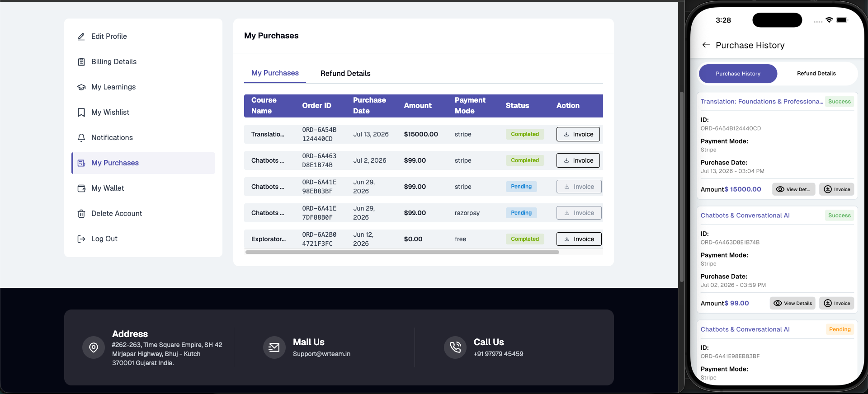868x394 pixels.
Task: Select the Refund Details tab on phone
Action: [816, 74]
